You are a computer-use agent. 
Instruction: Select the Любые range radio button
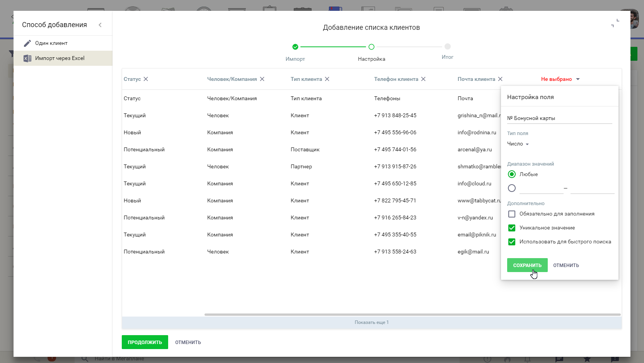[512, 174]
